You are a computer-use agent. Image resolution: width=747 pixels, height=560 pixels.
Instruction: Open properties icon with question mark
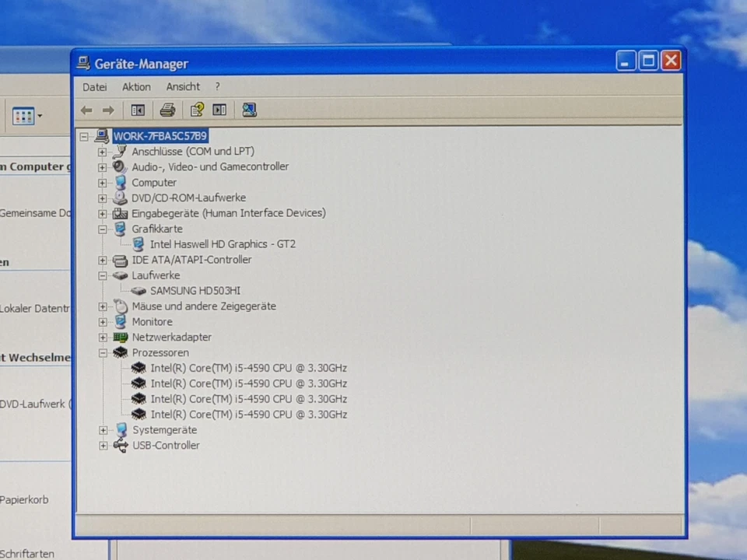[197, 110]
